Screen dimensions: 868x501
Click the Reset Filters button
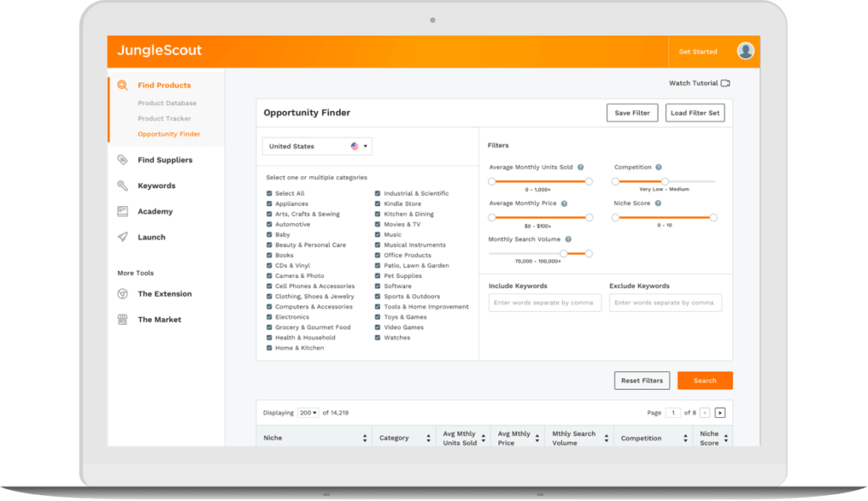click(642, 381)
